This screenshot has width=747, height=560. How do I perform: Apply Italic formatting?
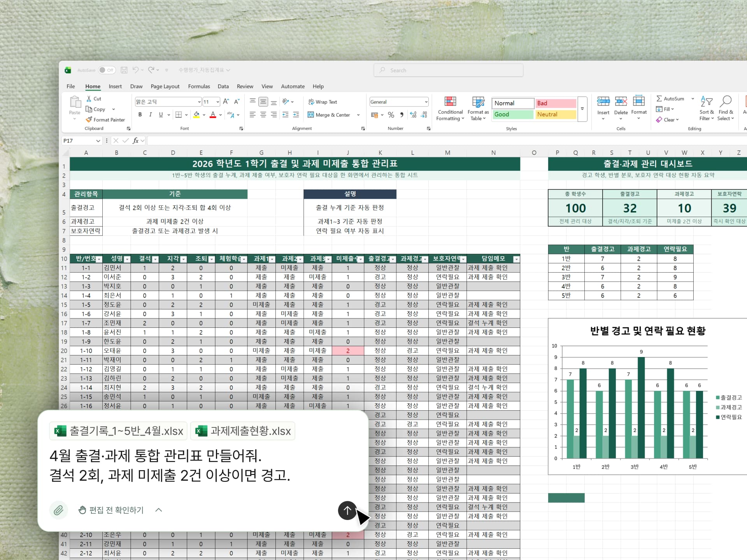[x=150, y=115]
